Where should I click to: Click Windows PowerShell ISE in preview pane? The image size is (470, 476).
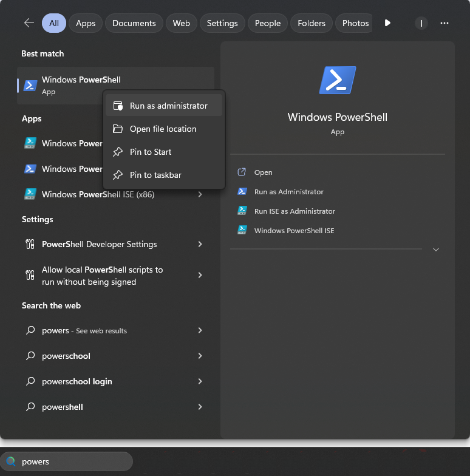[294, 231]
